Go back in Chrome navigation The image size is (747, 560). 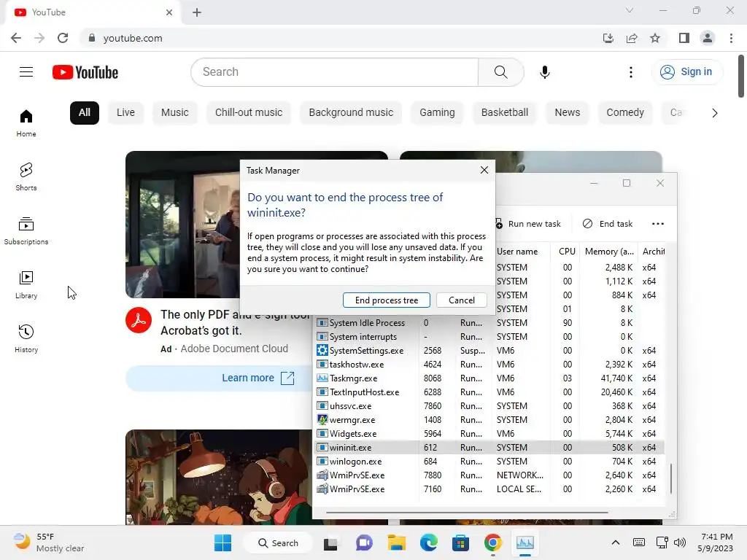16,38
